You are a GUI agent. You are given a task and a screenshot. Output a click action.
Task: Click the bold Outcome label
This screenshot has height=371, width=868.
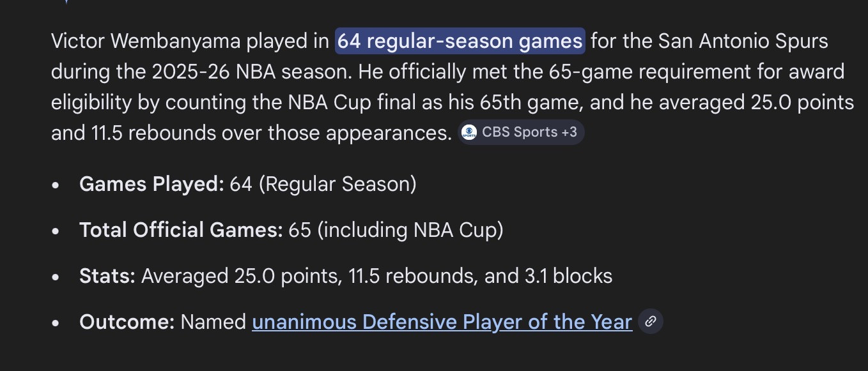(x=127, y=322)
